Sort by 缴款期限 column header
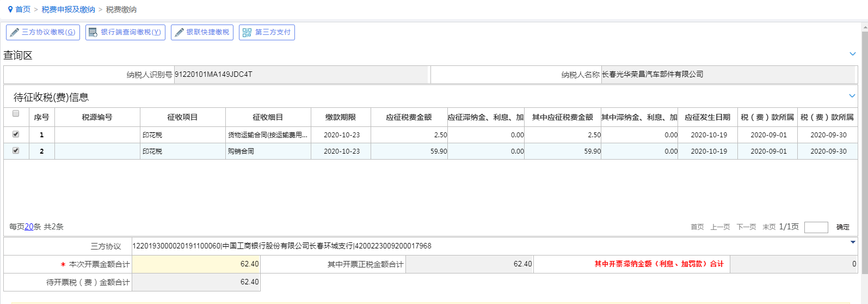Screen dimensions: 868x304 [x=341, y=117]
